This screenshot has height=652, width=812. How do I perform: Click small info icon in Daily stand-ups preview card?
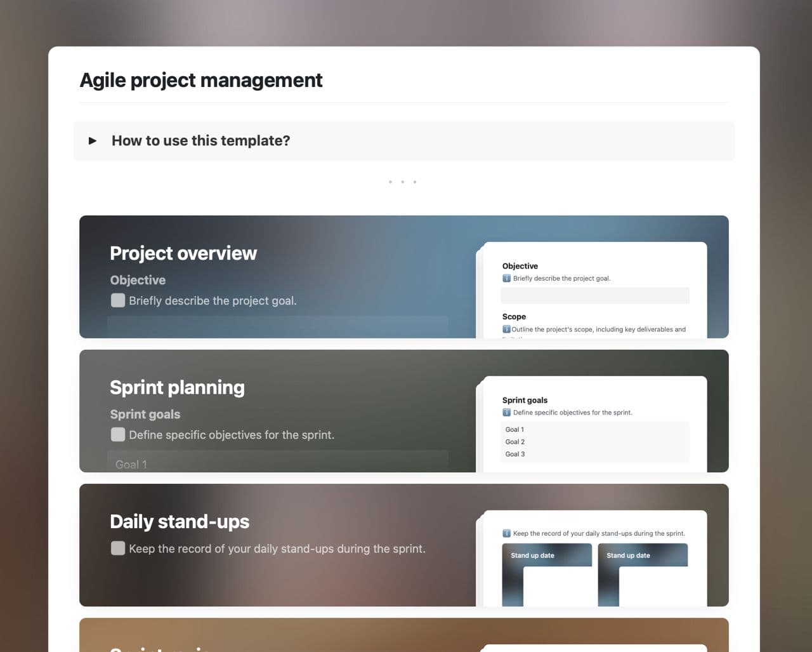click(x=506, y=533)
